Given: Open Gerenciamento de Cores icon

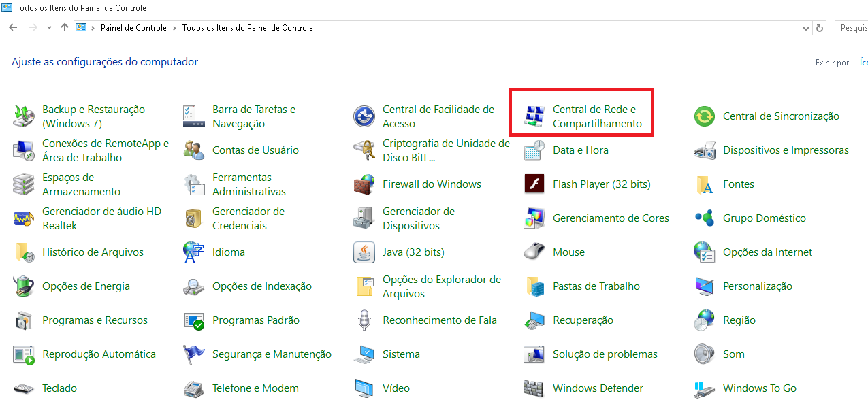Looking at the screenshot, I should tap(534, 218).
